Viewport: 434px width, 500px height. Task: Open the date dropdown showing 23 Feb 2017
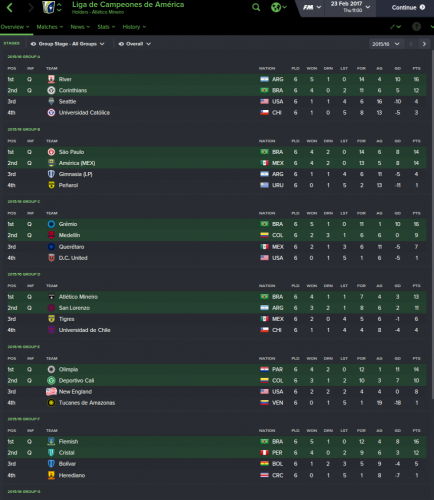pyautogui.click(x=350, y=7)
